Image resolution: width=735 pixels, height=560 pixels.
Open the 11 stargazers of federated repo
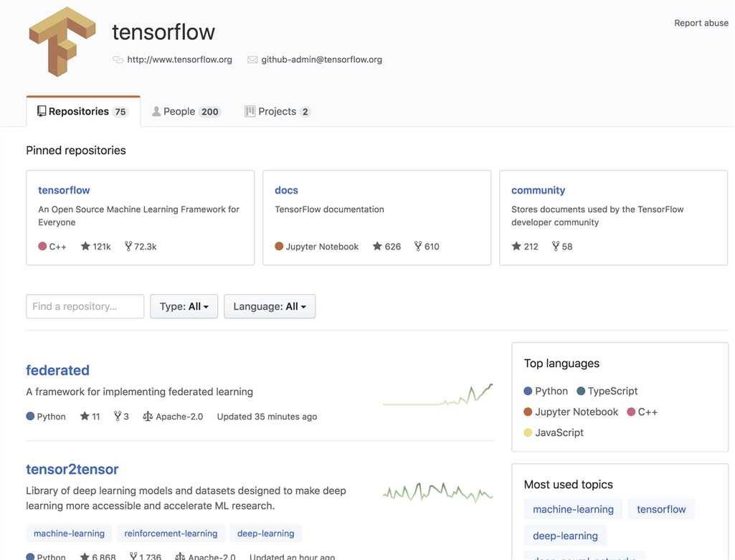(90, 416)
